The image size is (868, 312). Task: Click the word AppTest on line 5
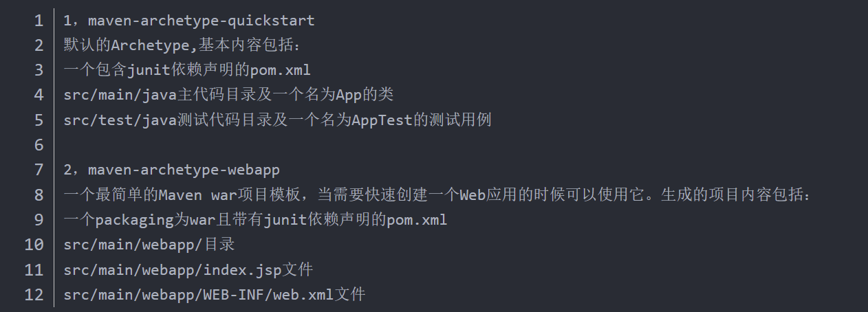click(x=381, y=120)
